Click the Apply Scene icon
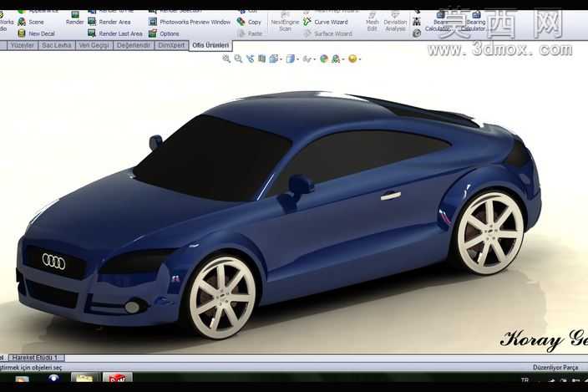588x392 pixels. tap(336, 59)
